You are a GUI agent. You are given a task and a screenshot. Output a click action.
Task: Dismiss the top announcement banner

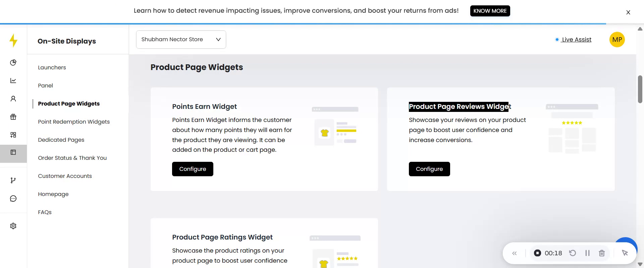628,12
